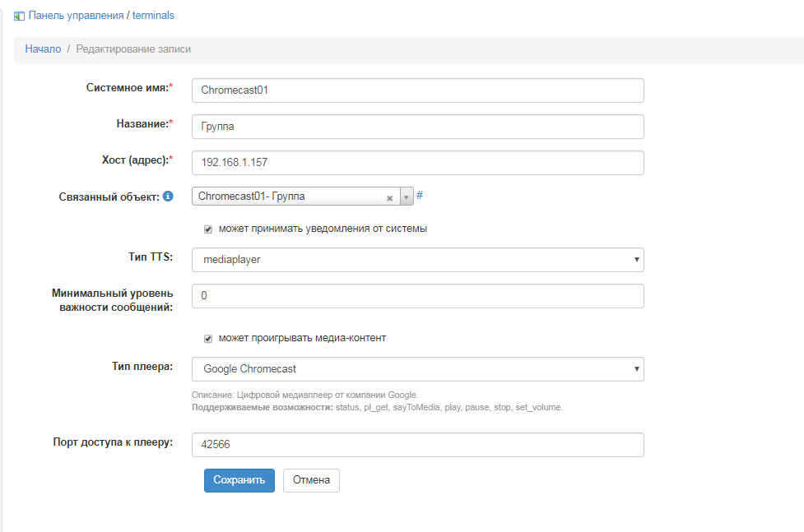Uncheck 'может проигрывать медиа-контент' checkbox

[208, 338]
